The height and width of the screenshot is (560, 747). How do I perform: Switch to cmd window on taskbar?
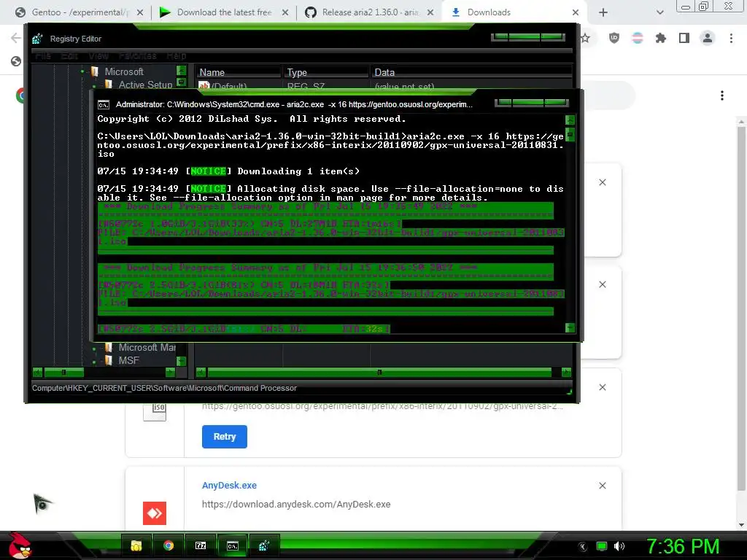(x=233, y=545)
